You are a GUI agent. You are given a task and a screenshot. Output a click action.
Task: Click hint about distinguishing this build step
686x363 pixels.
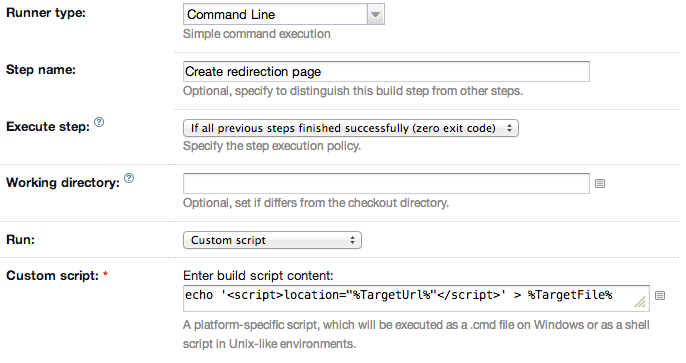pyautogui.click(x=353, y=91)
